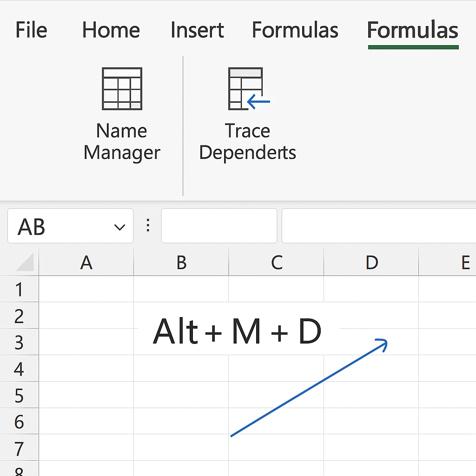This screenshot has height=476, width=476.
Task: Click the AB text in the Name Box
Action: [x=32, y=227]
